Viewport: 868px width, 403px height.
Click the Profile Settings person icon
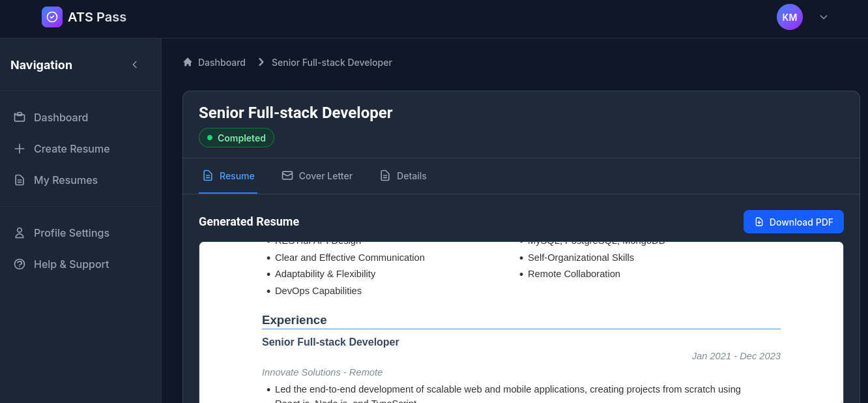coord(20,233)
